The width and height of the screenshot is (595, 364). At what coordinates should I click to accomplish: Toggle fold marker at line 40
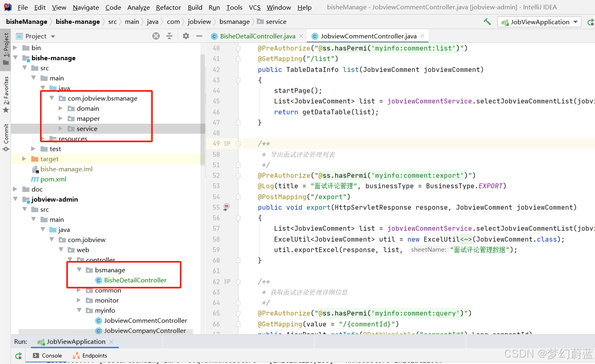pos(238,48)
